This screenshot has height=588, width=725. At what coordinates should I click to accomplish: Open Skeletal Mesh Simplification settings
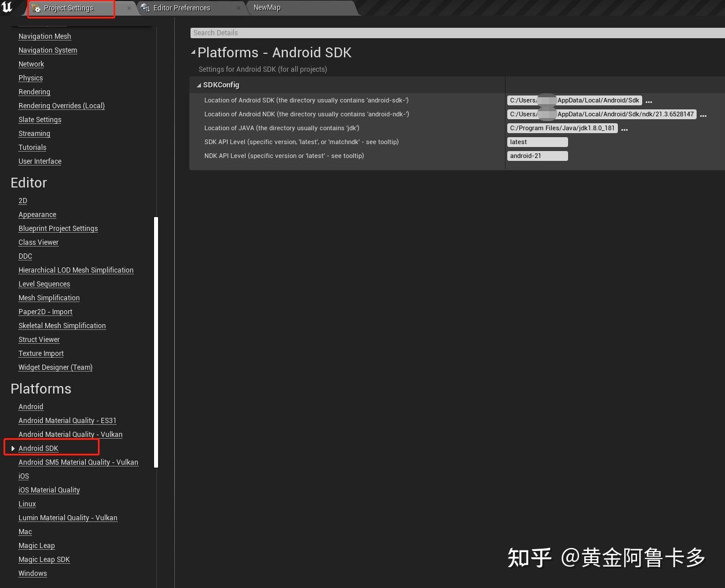click(62, 326)
